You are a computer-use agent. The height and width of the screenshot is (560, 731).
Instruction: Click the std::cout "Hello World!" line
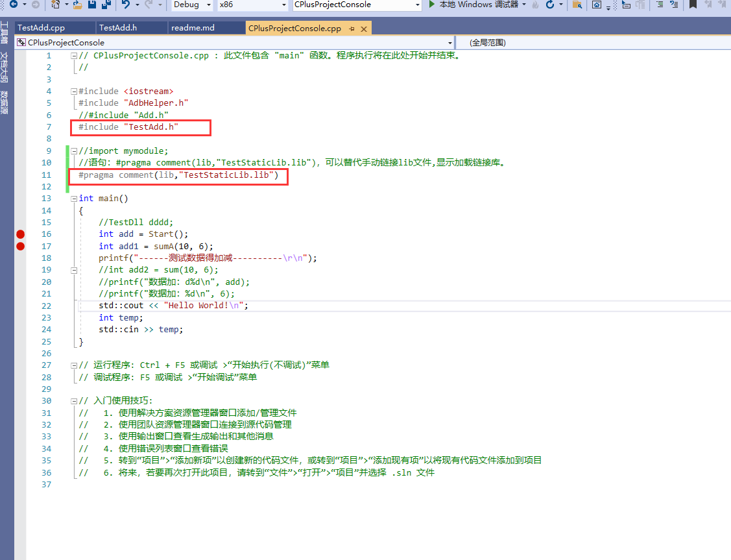click(173, 306)
